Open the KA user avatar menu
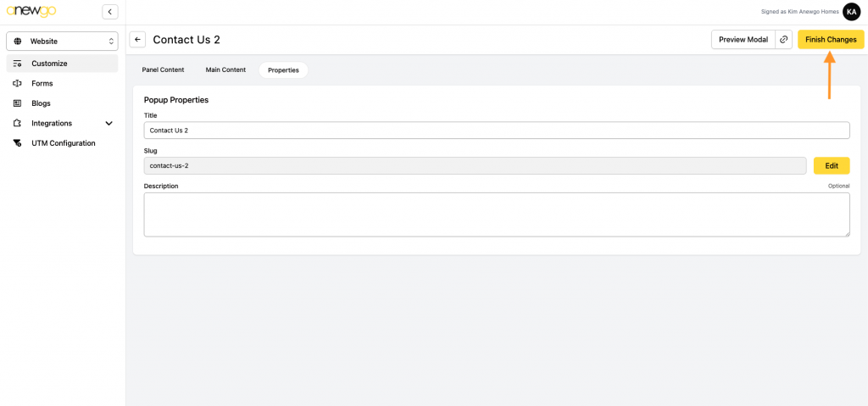 point(851,12)
